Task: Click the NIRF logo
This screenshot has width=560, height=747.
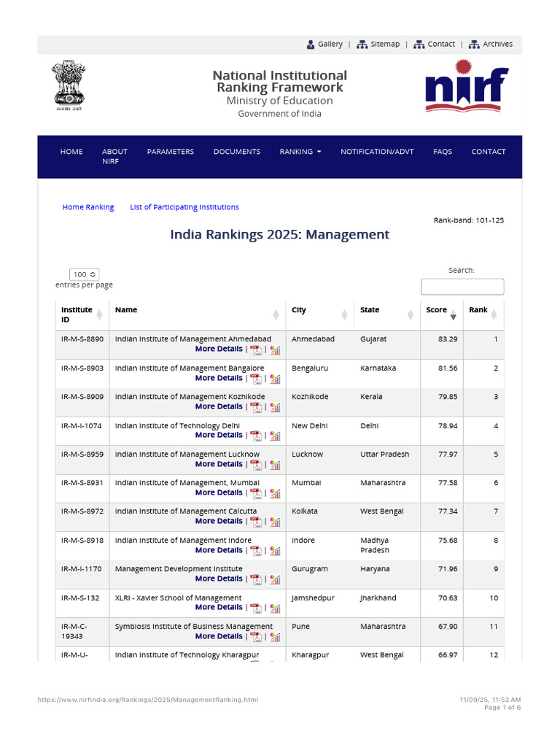Action: pos(467,86)
